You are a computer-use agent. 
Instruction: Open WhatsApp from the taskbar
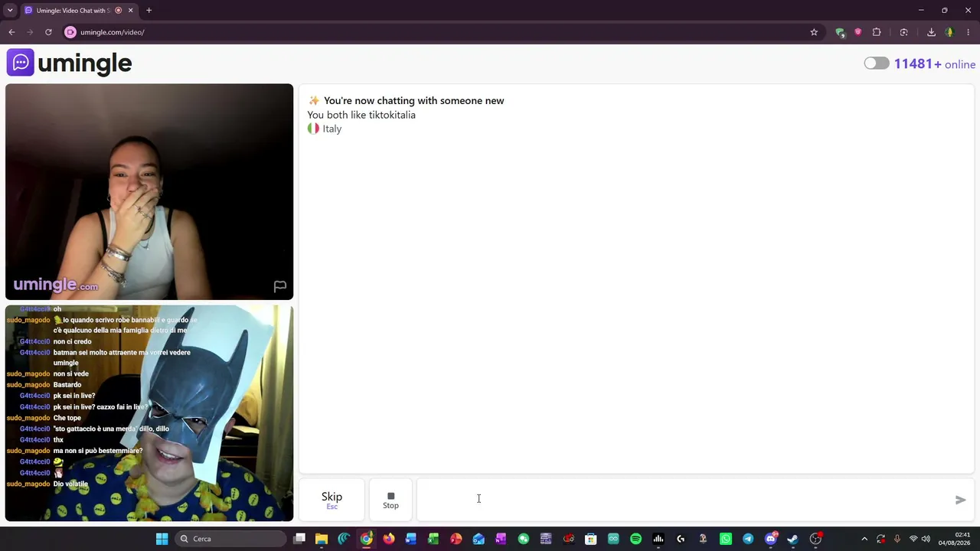click(726, 539)
